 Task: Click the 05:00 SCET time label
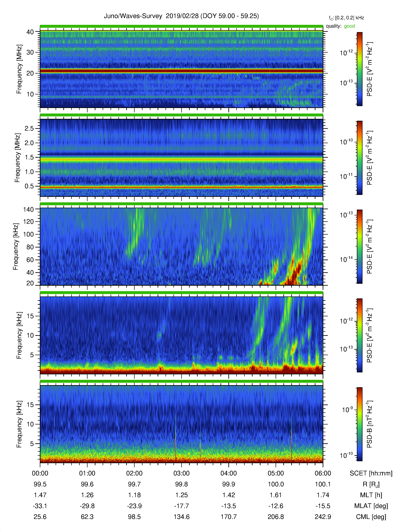coord(276,473)
